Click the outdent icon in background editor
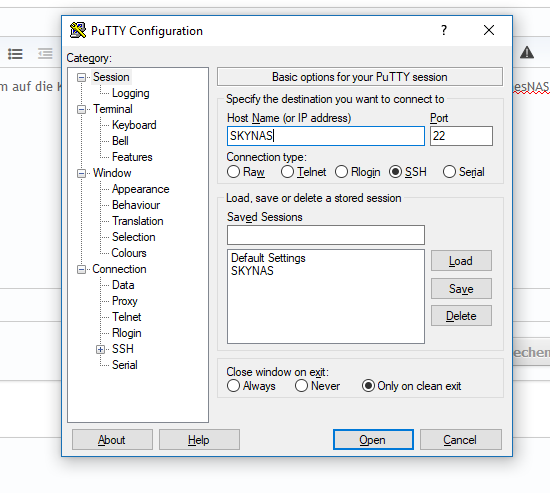Viewport: 550px width, 493px height. pos(45,54)
